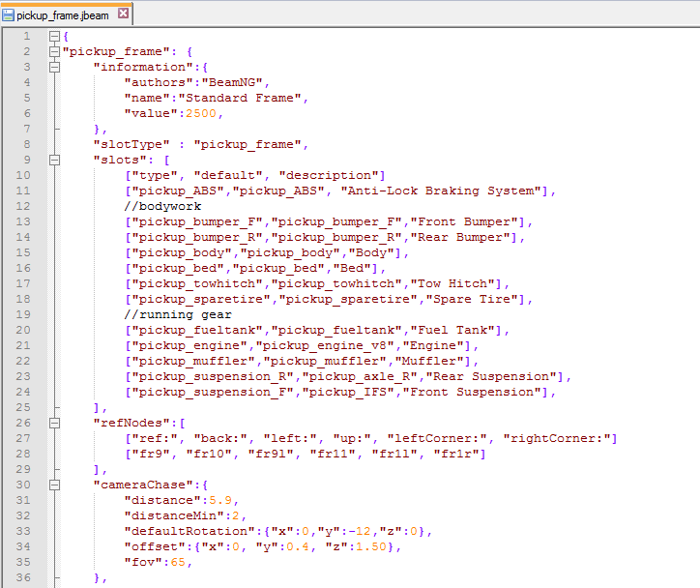Click the "distance" value 5.9
The height and width of the screenshot is (588, 700).
(x=220, y=501)
